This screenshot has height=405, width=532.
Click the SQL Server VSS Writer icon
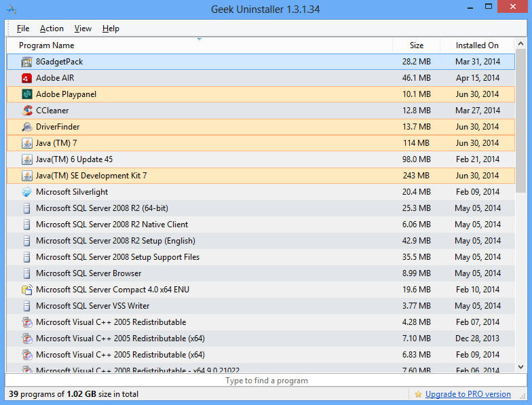(27, 306)
